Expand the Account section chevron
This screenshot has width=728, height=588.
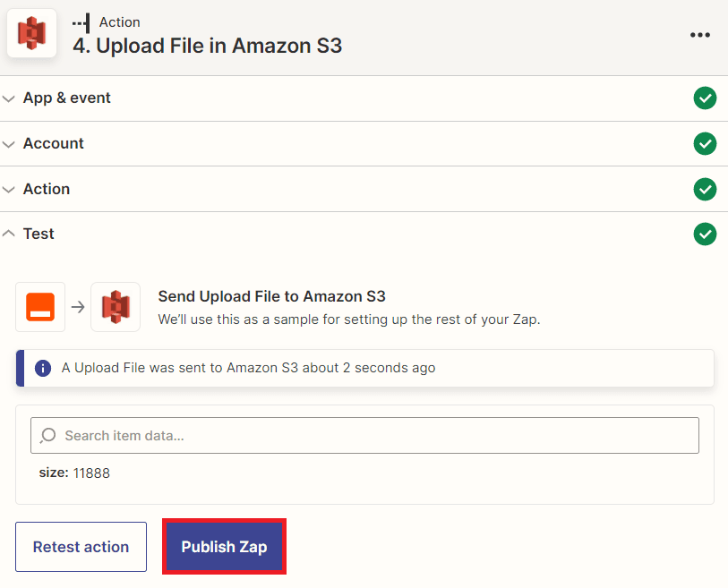click(x=9, y=144)
